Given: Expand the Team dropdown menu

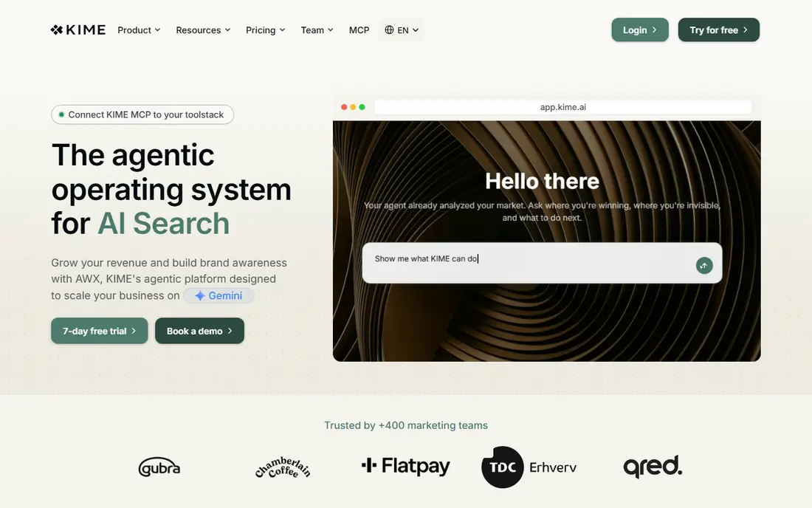Looking at the screenshot, I should [x=317, y=30].
